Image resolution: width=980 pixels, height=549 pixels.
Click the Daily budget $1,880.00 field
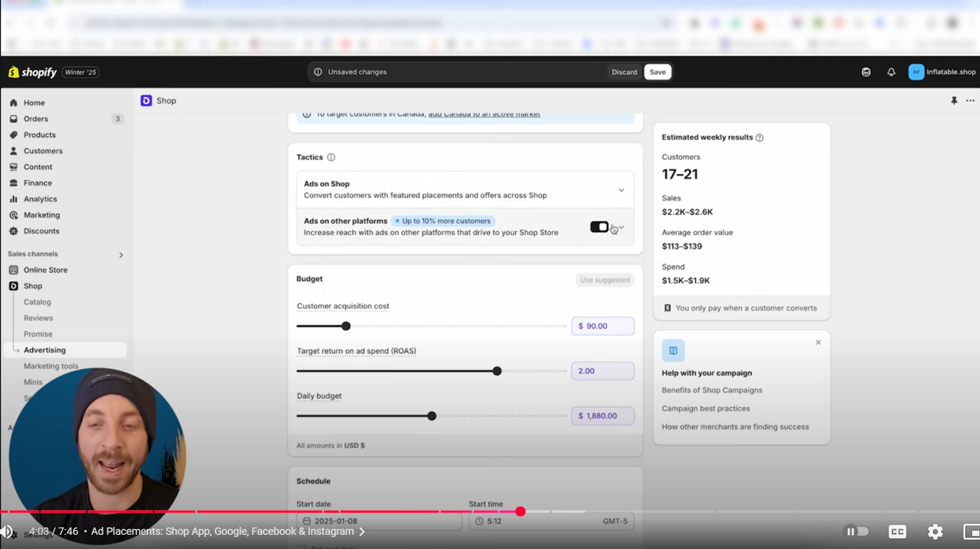[603, 416]
